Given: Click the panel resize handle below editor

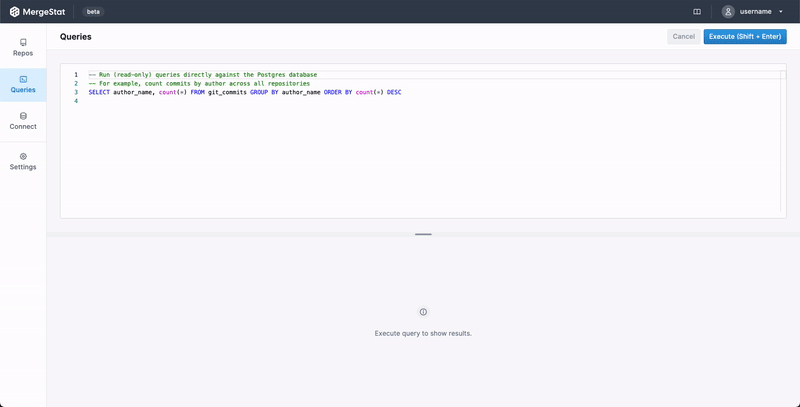Looking at the screenshot, I should pyautogui.click(x=423, y=234).
